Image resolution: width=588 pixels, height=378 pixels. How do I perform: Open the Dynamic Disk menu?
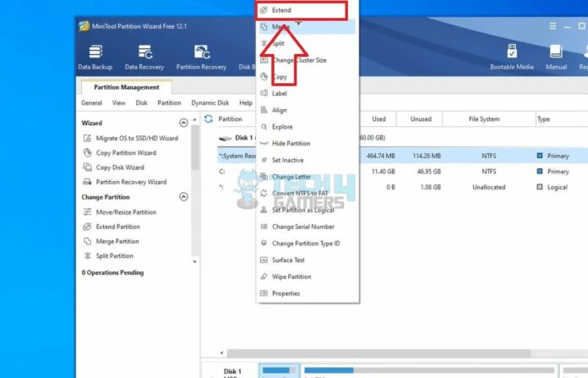[x=210, y=103]
